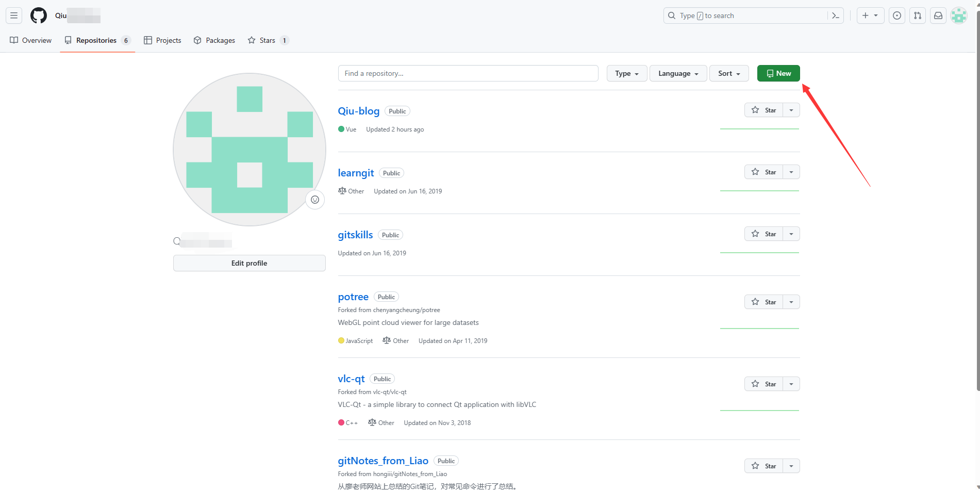
Task: Create a New repository
Action: point(778,73)
